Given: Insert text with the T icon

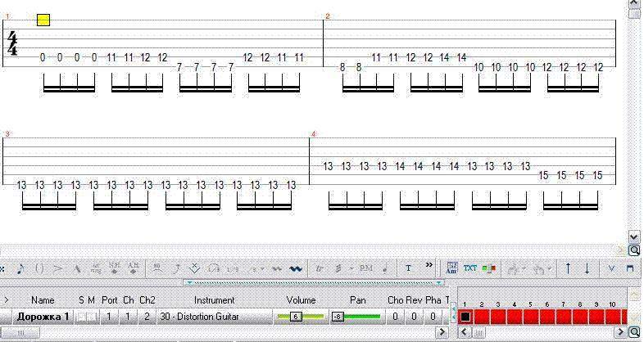Looking at the screenshot, I should (408, 268).
